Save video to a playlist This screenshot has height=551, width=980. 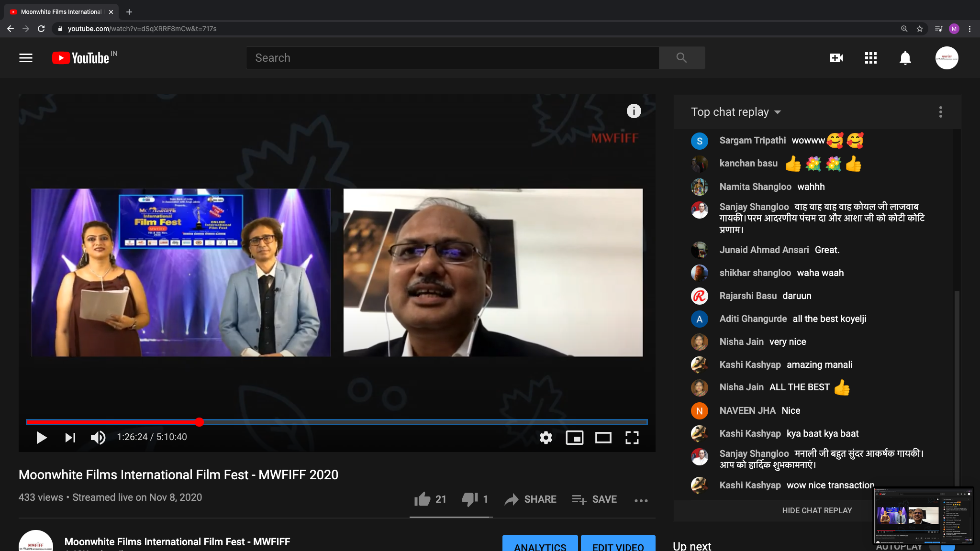[594, 499]
